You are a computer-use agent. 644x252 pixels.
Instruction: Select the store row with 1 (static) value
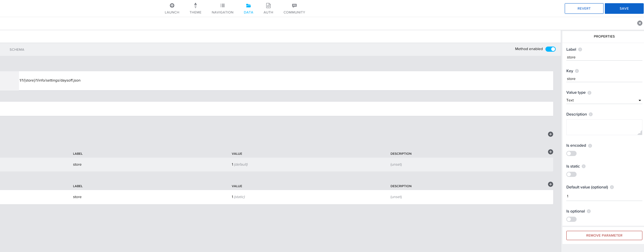coord(276,197)
